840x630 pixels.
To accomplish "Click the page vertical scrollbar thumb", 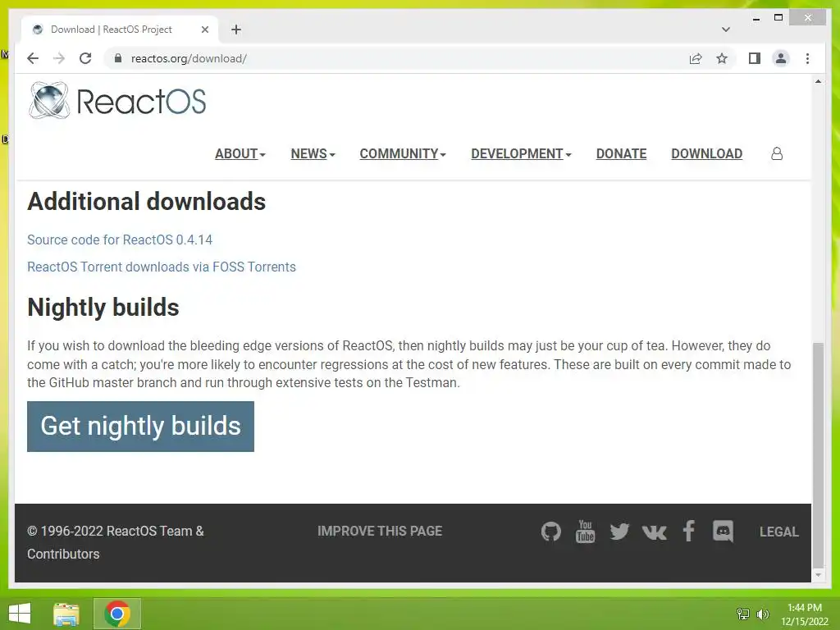I will click(818, 454).
